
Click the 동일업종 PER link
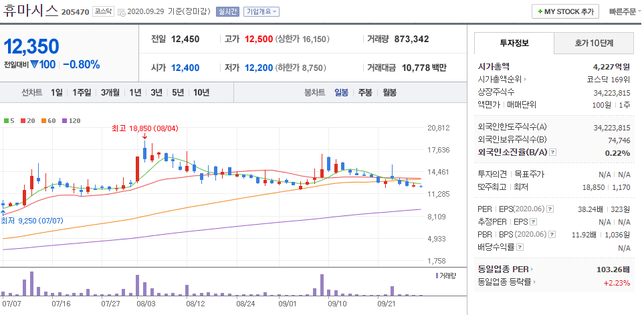(504, 270)
